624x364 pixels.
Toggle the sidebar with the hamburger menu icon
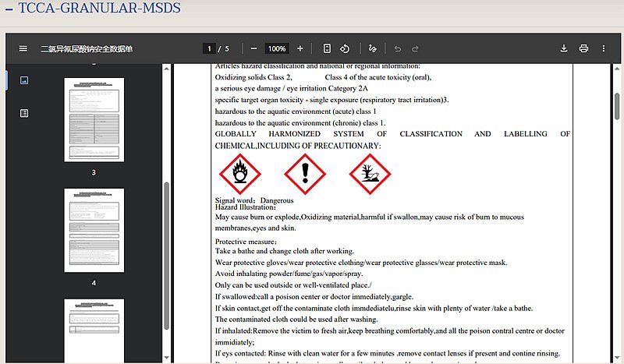(x=23, y=48)
